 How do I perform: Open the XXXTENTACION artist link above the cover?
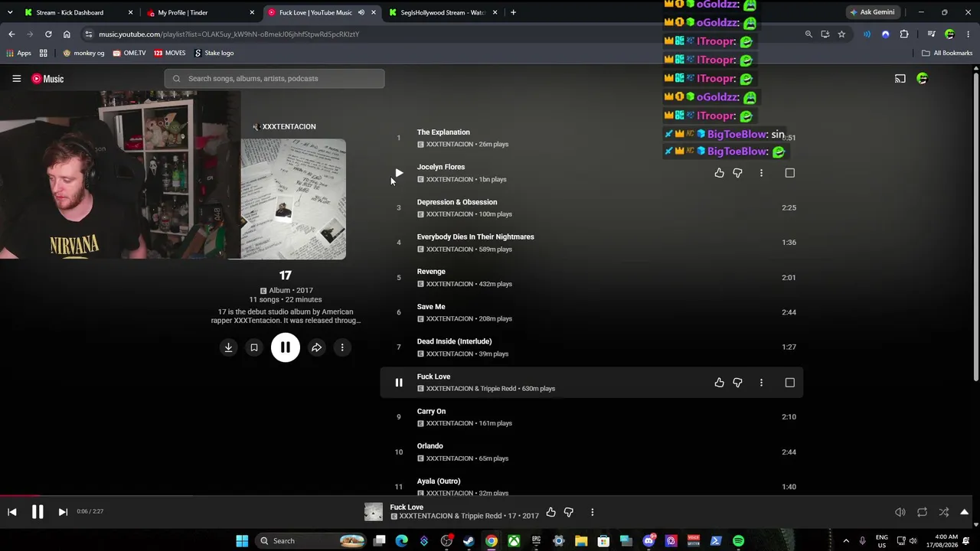pos(284,126)
